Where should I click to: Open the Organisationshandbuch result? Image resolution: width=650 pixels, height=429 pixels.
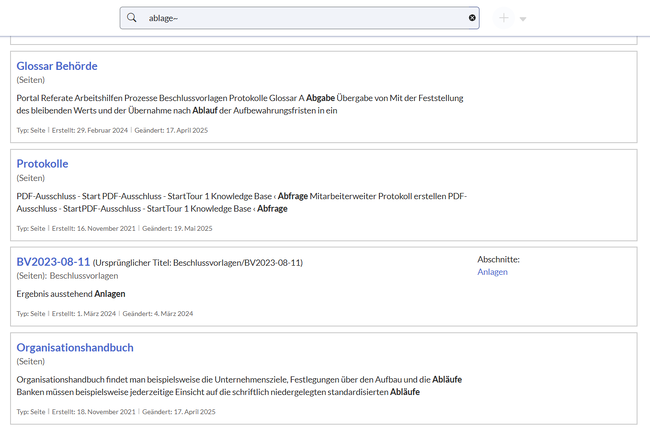point(75,347)
